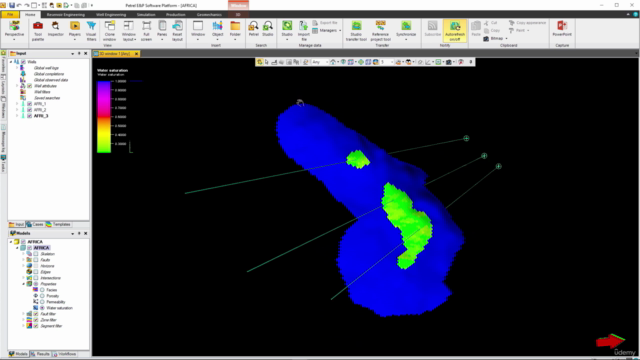Open Visual filters

point(91,31)
